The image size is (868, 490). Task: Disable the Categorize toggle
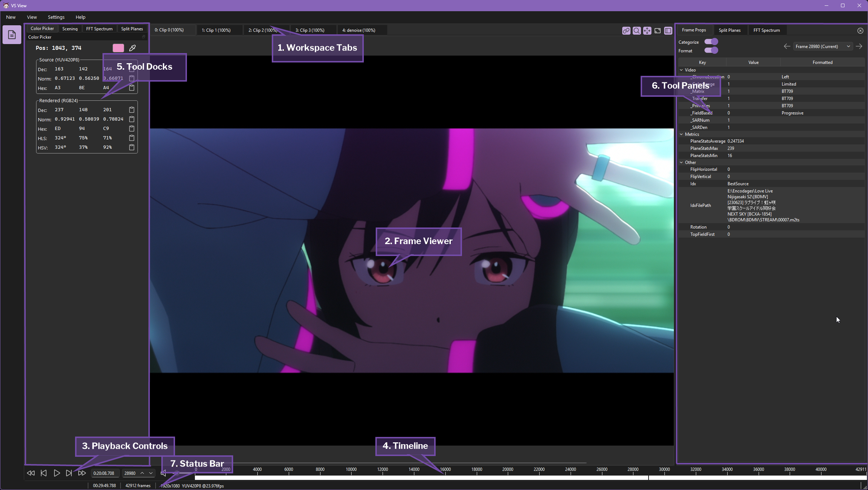tap(711, 42)
